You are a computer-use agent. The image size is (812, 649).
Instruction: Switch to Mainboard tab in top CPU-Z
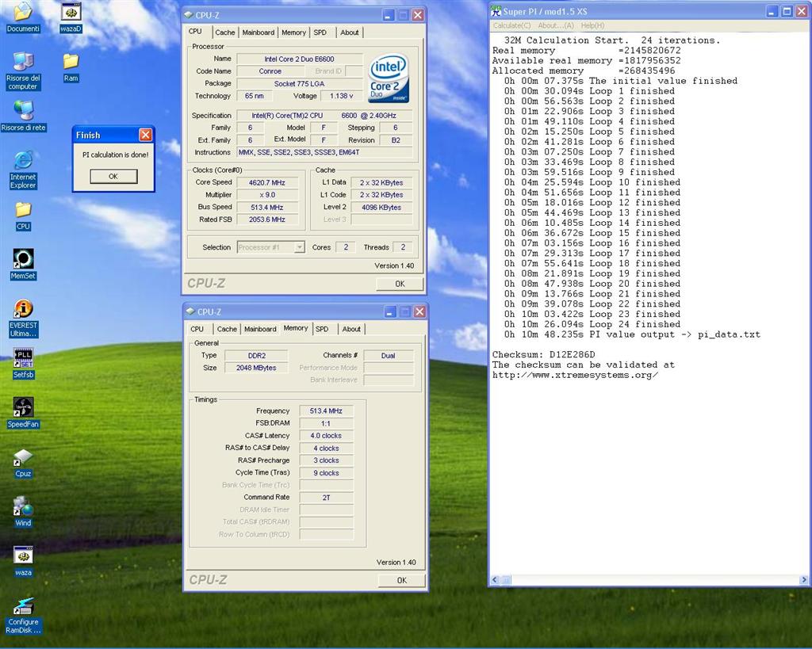coord(259,32)
